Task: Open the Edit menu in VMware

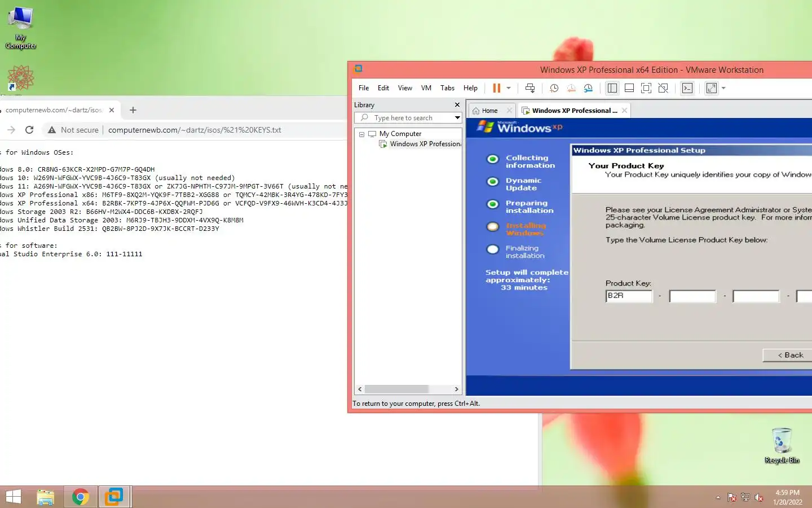Action: tap(383, 88)
